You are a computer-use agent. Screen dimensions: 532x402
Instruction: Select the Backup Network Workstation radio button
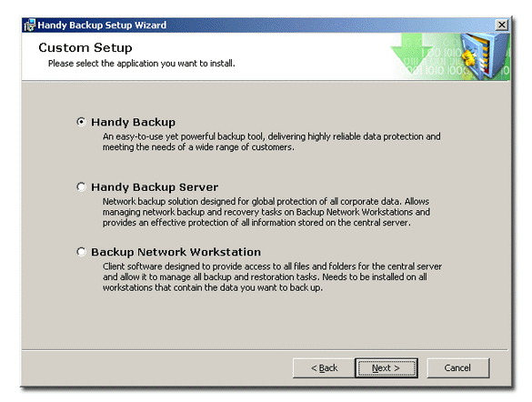(81, 252)
